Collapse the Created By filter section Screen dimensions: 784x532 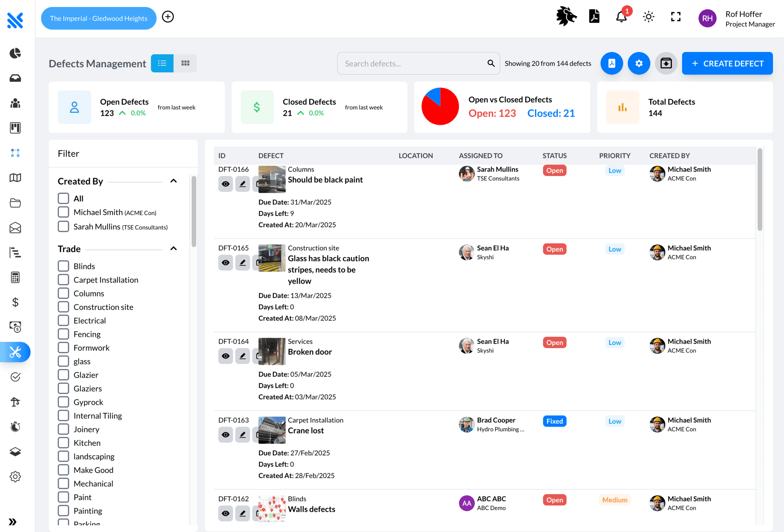click(173, 181)
